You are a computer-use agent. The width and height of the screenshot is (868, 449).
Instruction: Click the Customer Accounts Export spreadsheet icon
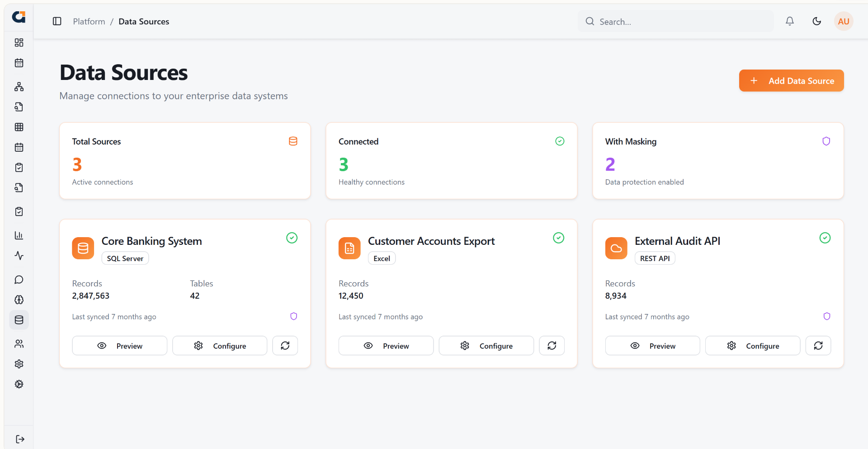pos(349,248)
